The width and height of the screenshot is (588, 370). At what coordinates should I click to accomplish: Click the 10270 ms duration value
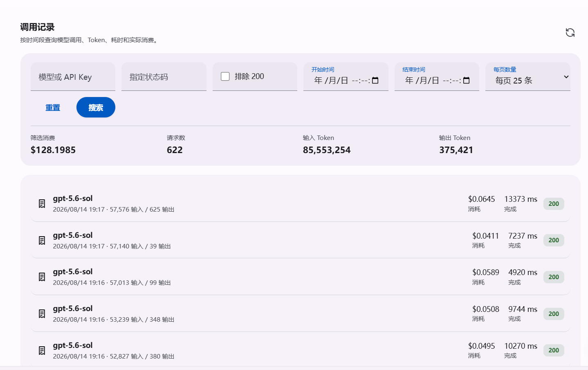point(521,346)
